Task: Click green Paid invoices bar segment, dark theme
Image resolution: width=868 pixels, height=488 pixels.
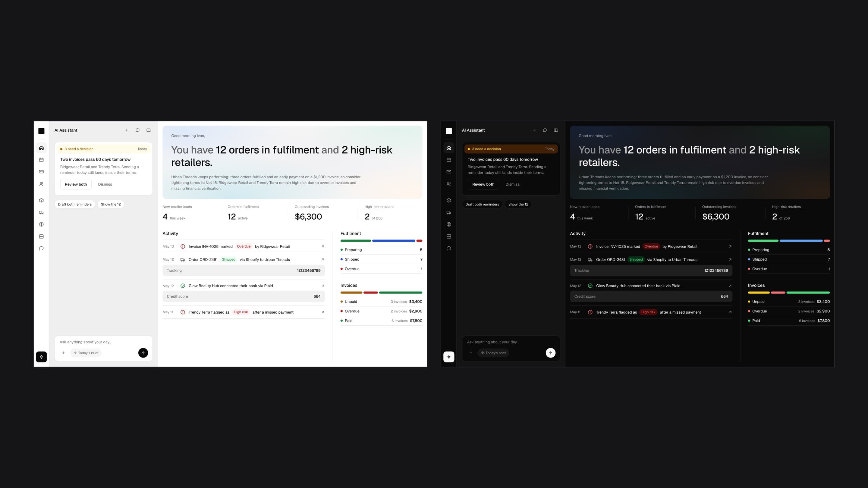Action: click(x=808, y=293)
